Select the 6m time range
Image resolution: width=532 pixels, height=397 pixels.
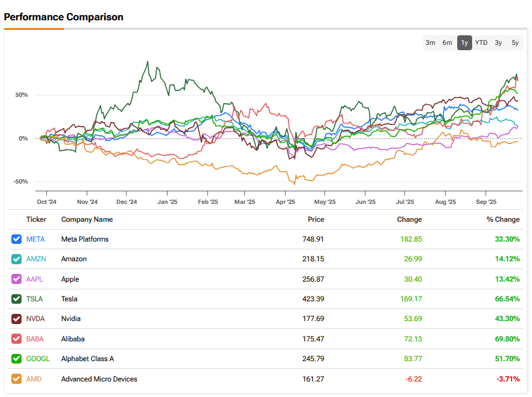pyautogui.click(x=447, y=42)
